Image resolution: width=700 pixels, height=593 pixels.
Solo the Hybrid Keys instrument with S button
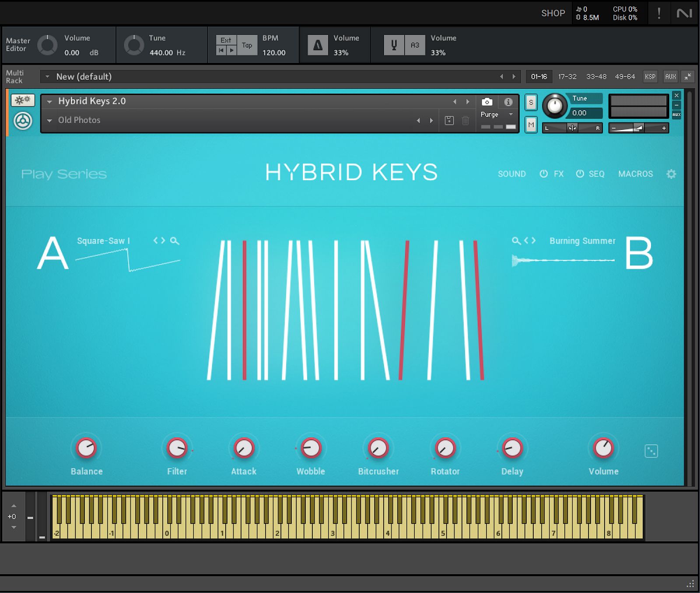click(531, 102)
